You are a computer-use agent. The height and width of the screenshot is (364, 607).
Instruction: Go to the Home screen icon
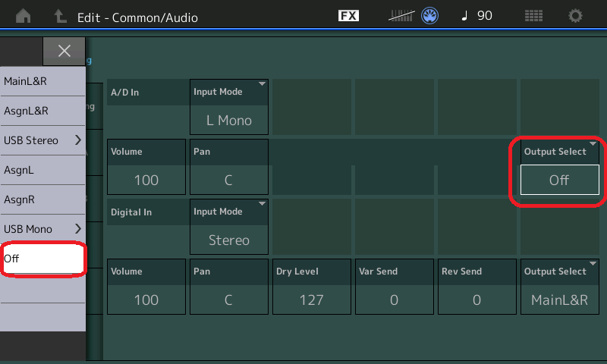point(24,16)
